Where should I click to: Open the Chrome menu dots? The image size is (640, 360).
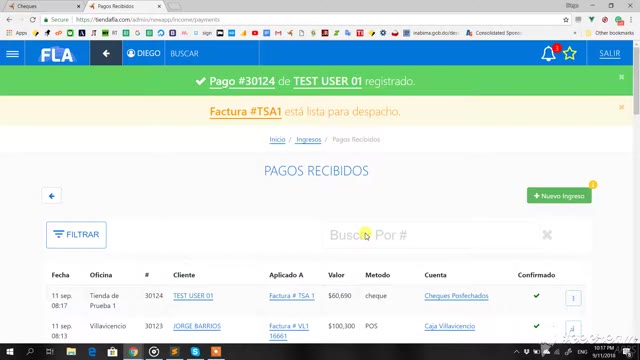(631, 20)
